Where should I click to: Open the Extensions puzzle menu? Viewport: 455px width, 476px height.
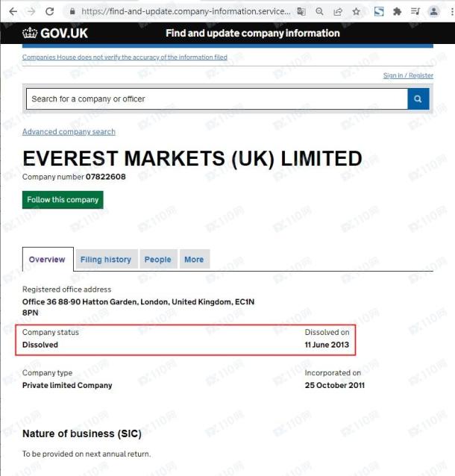(397, 12)
